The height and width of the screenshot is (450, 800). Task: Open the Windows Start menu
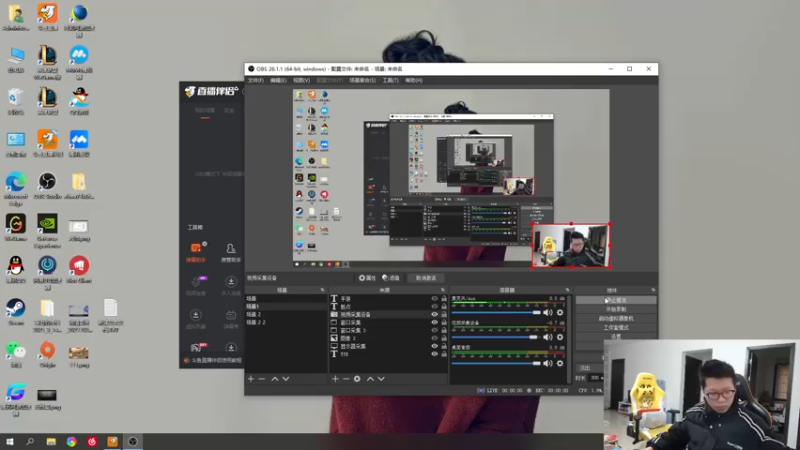coord(9,441)
